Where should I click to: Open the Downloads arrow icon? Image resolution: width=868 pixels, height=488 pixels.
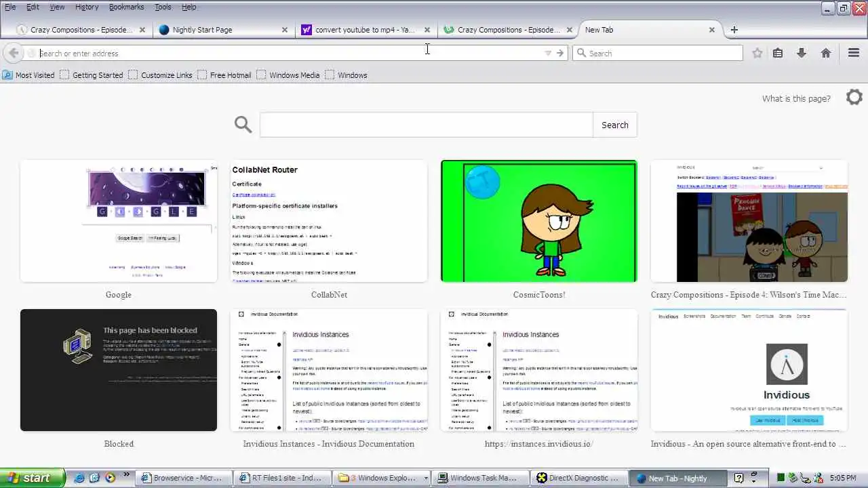[802, 53]
